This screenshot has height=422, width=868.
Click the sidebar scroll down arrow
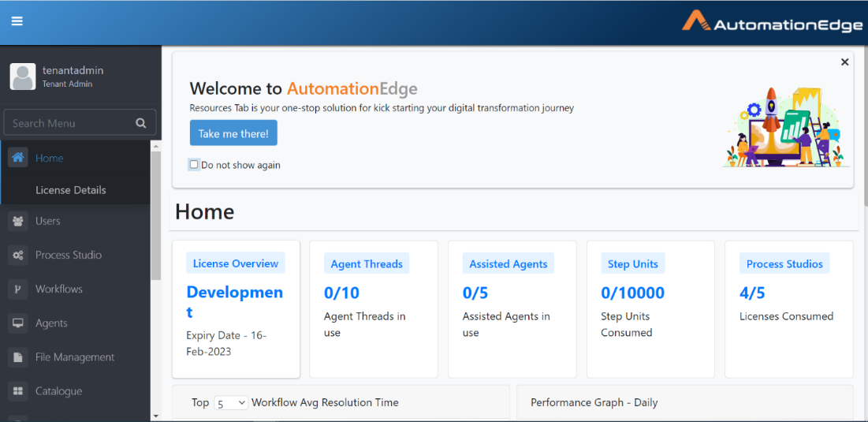[155, 416]
